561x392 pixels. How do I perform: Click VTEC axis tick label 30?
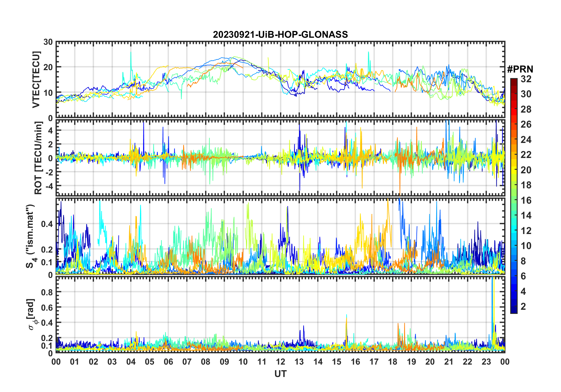point(48,42)
